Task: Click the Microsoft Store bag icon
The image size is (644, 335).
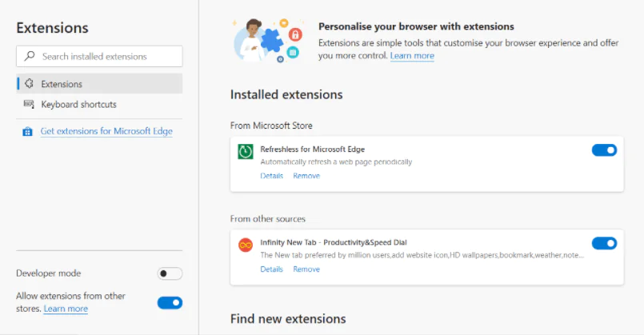Action: pyautogui.click(x=28, y=131)
